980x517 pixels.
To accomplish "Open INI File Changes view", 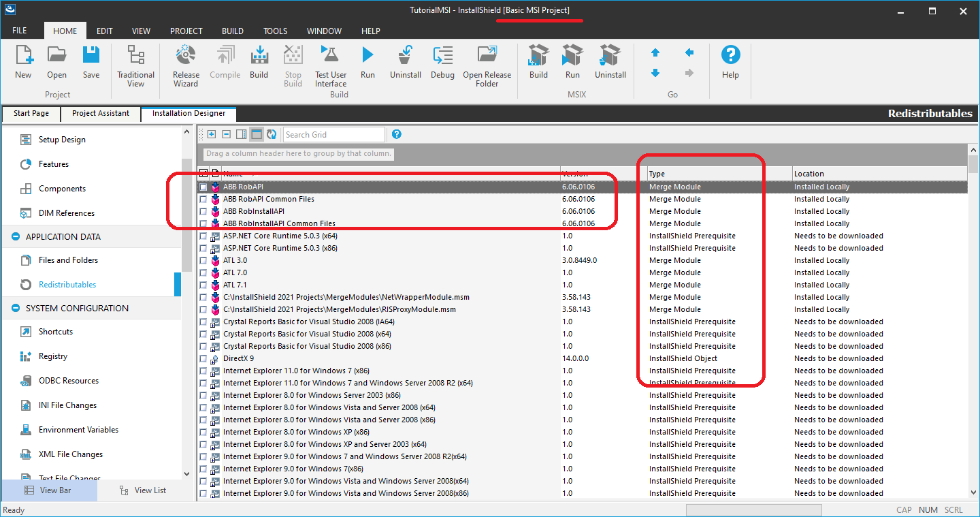I will pos(67,405).
